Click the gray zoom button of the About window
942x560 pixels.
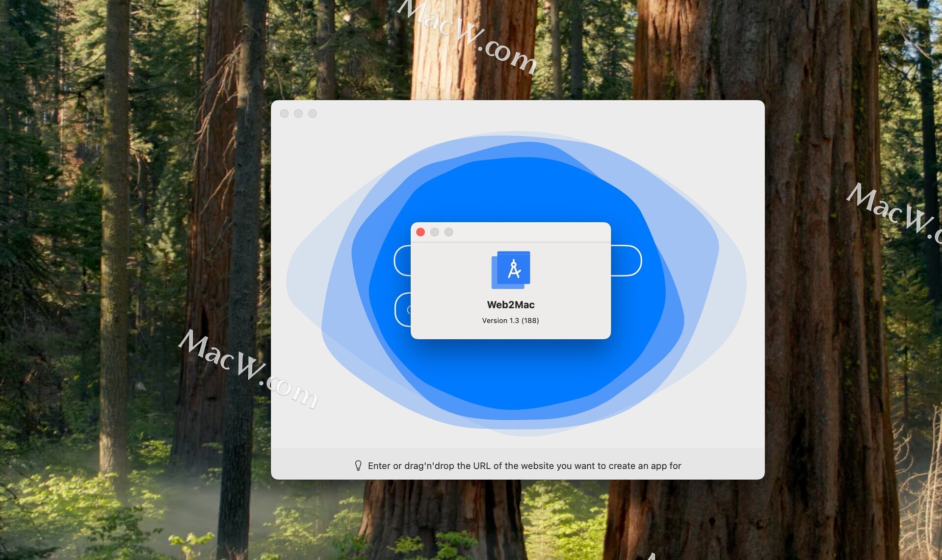[x=449, y=232]
